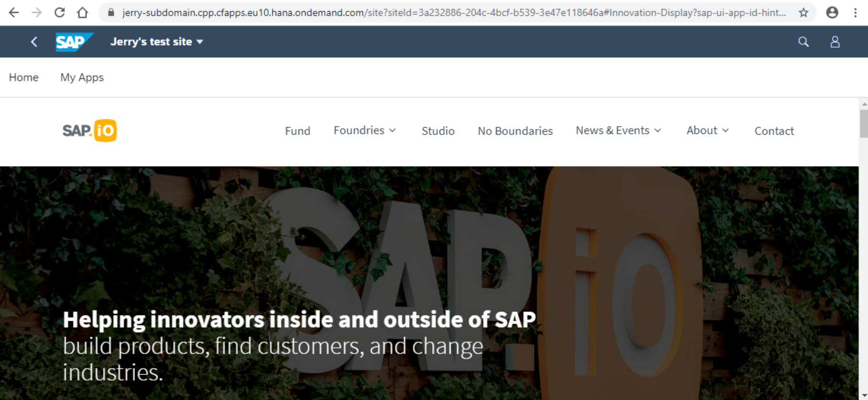
Task: Switch to the My Apps tab
Action: click(x=82, y=77)
